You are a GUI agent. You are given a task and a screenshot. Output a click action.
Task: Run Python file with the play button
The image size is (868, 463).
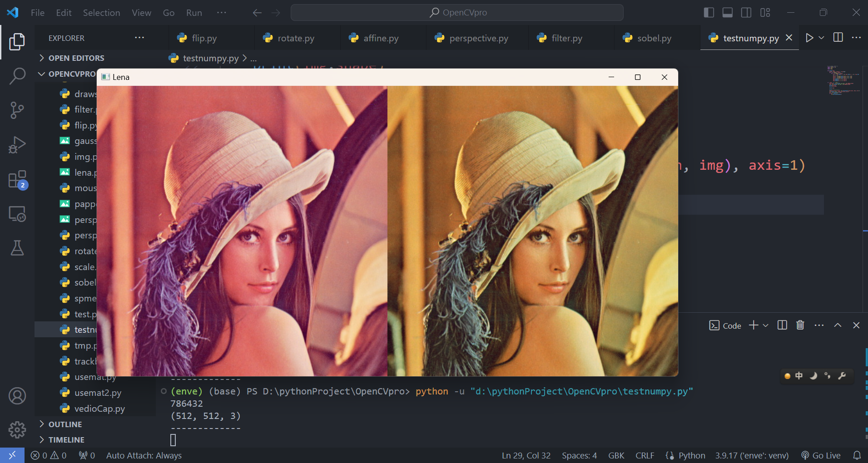tap(809, 38)
